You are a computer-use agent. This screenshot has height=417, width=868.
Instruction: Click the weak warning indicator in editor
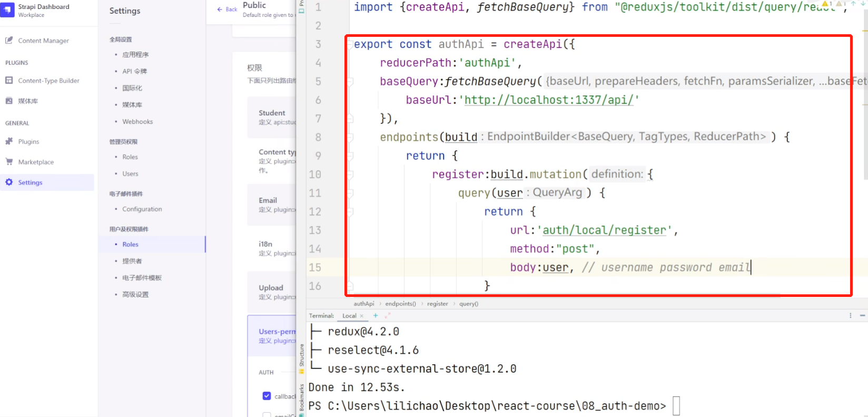[840, 4]
